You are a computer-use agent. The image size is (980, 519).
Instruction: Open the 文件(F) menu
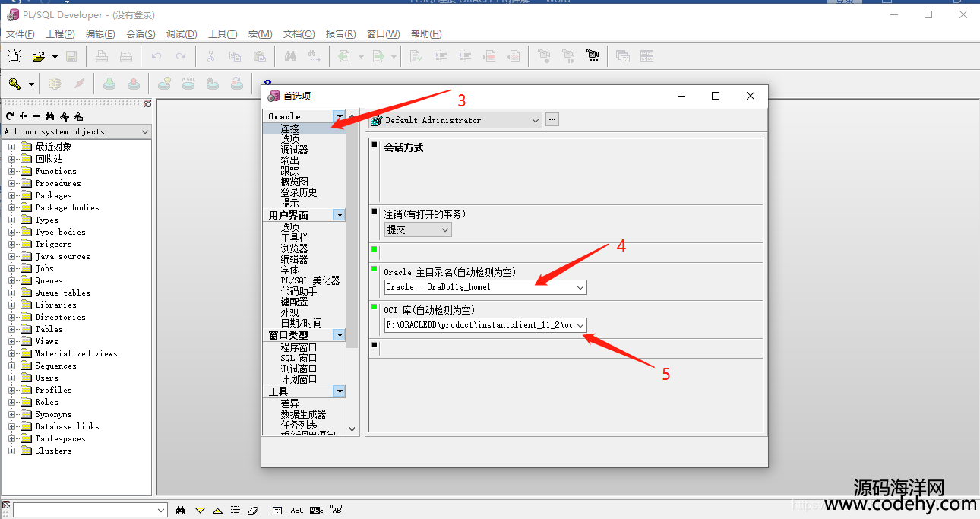21,34
